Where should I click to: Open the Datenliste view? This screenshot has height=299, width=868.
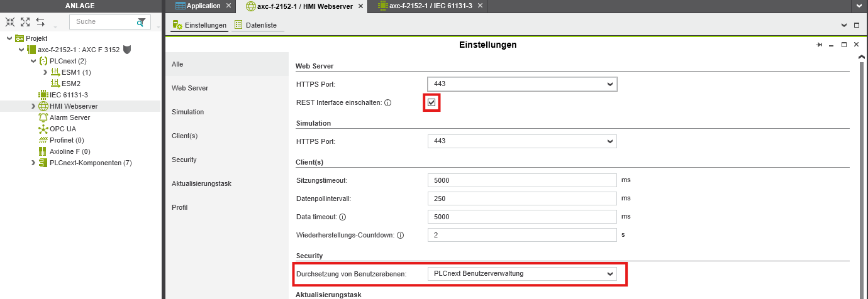[259, 25]
